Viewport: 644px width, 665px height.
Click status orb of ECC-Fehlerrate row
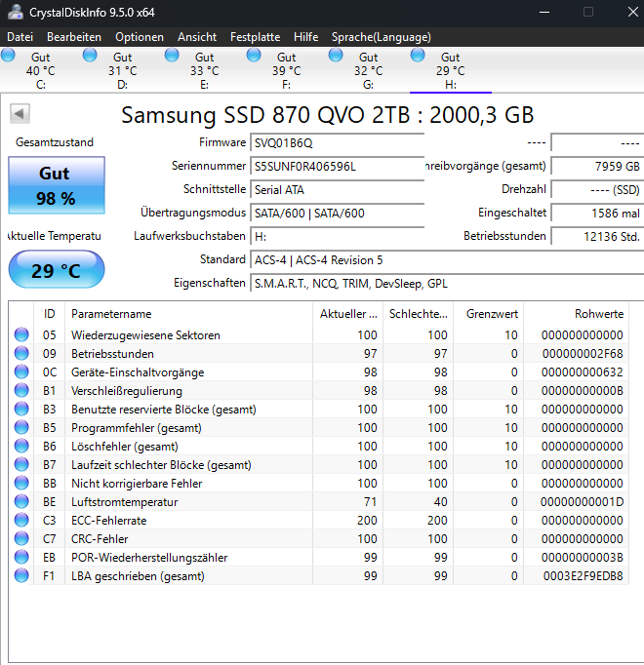(x=21, y=520)
